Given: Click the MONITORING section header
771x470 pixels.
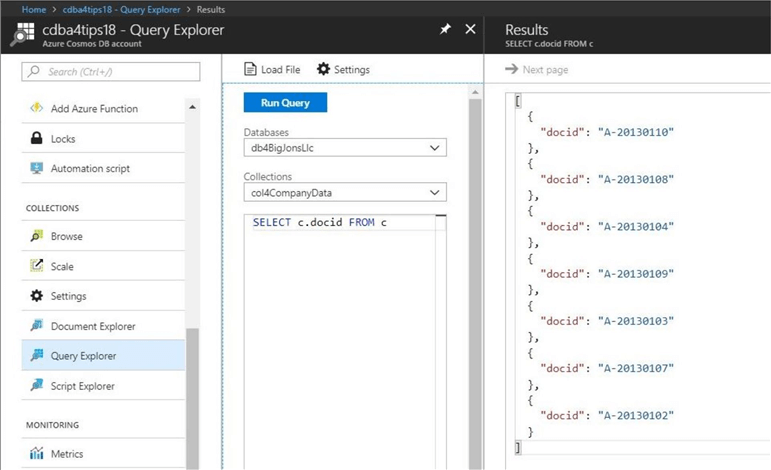Looking at the screenshot, I should pos(52,425).
